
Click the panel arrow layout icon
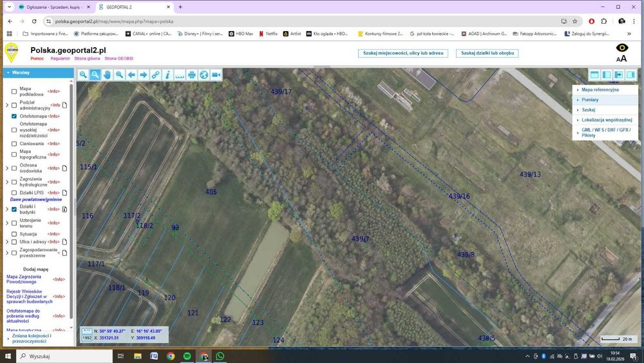618,75
